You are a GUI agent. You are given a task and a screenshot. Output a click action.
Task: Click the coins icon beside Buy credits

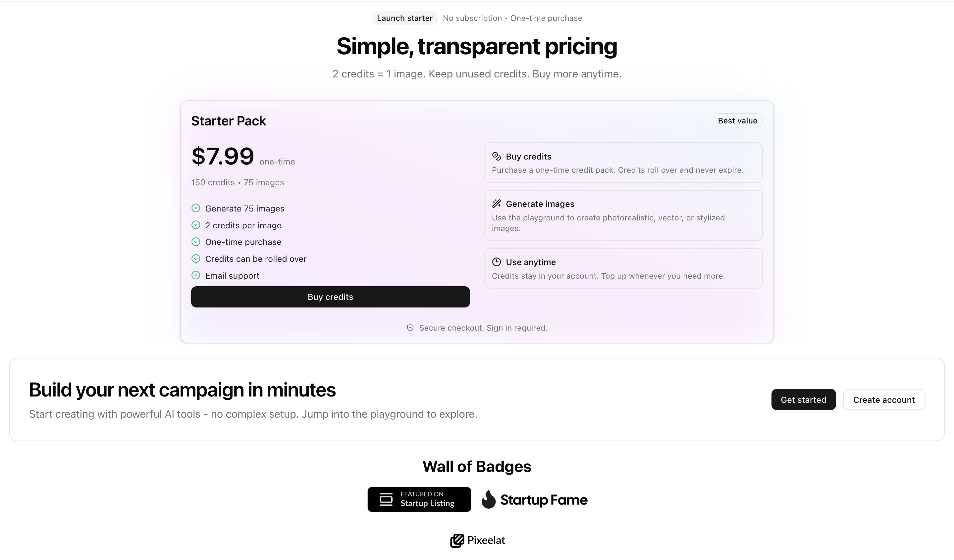(x=496, y=156)
